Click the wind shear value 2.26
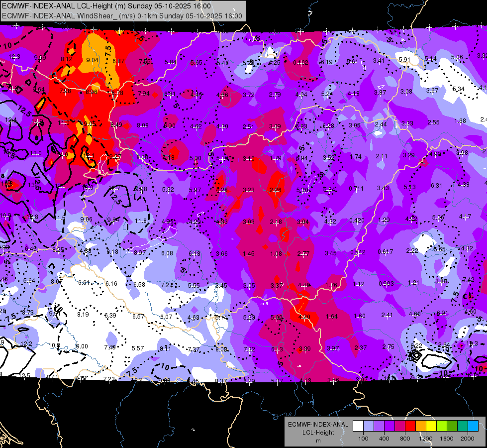Image resolution: width=487 pixels, height=448 pixels. 276,190
